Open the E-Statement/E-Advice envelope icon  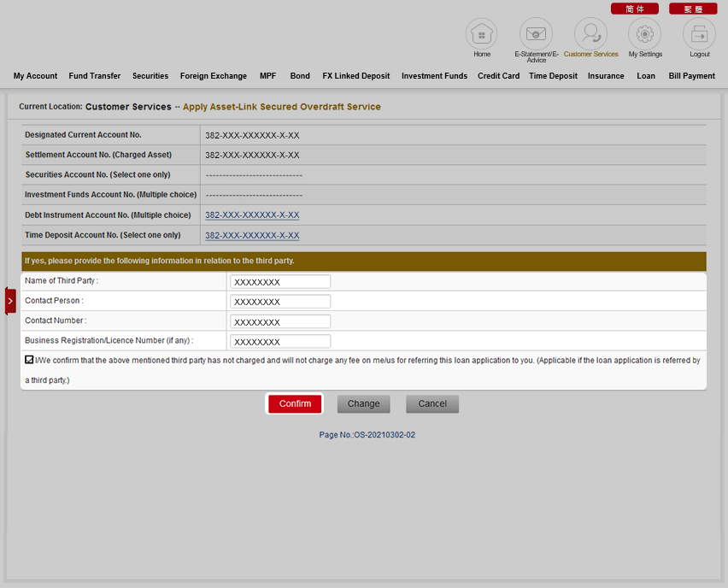[536, 34]
